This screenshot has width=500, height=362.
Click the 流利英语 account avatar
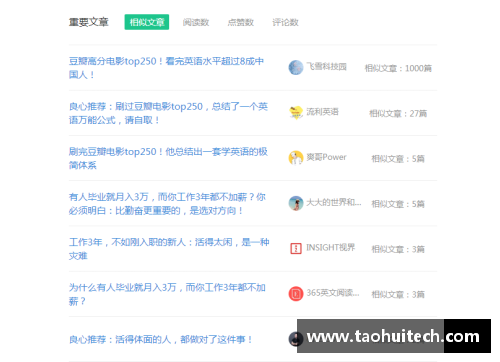[x=296, y=113]
